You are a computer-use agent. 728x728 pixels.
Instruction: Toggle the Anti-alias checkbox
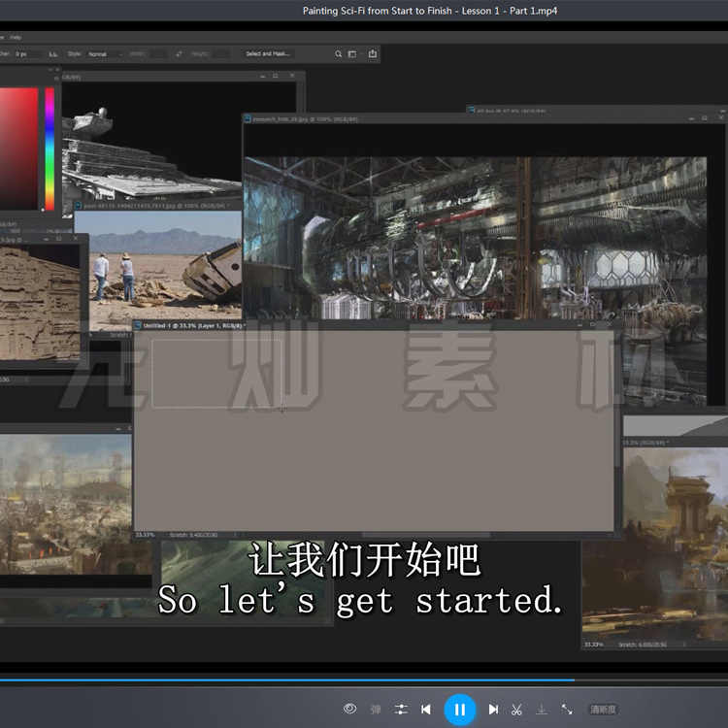click(x=53, y=54)
